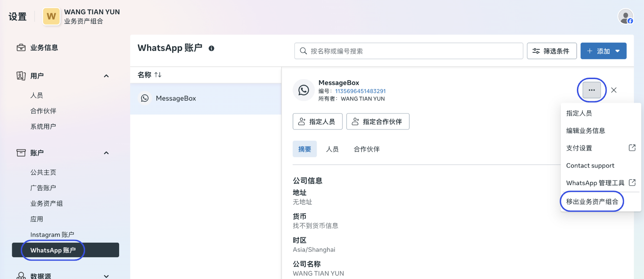Viewport: 644px width, 279px height.
Task: Switch to the 合作伙伴 tab in details
Action: pos(367,149)
